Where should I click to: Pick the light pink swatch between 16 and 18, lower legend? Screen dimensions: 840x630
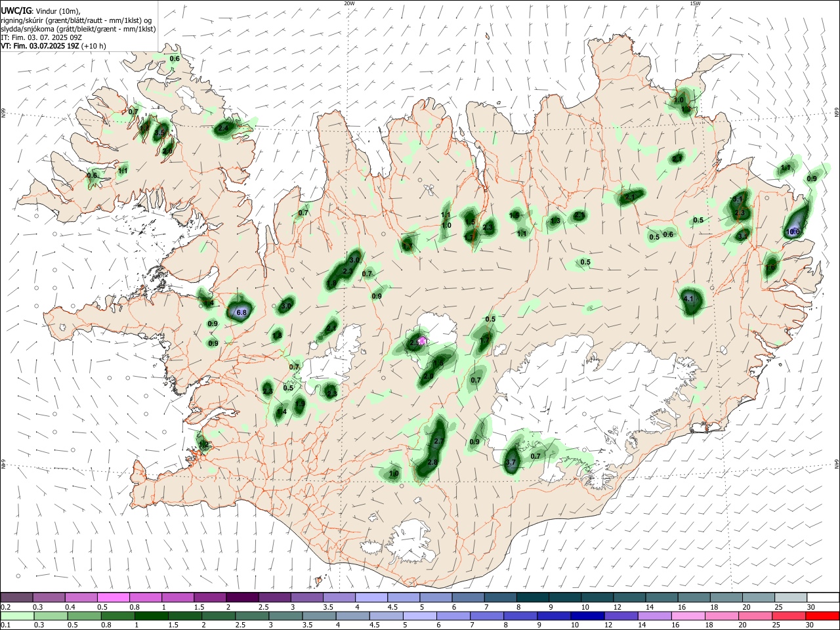coord(688,616)
